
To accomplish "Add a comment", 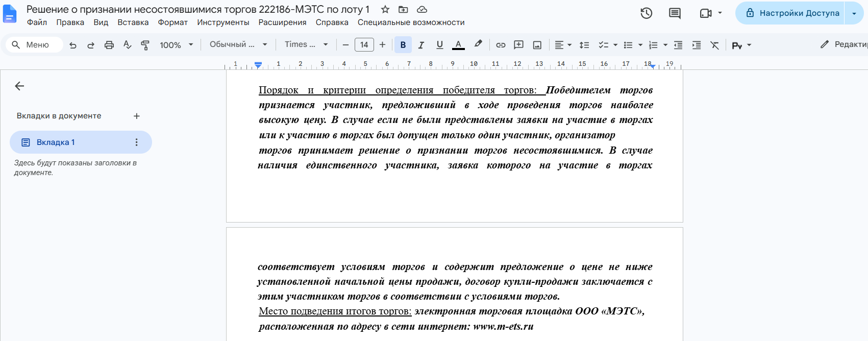I will click(519, 45).
